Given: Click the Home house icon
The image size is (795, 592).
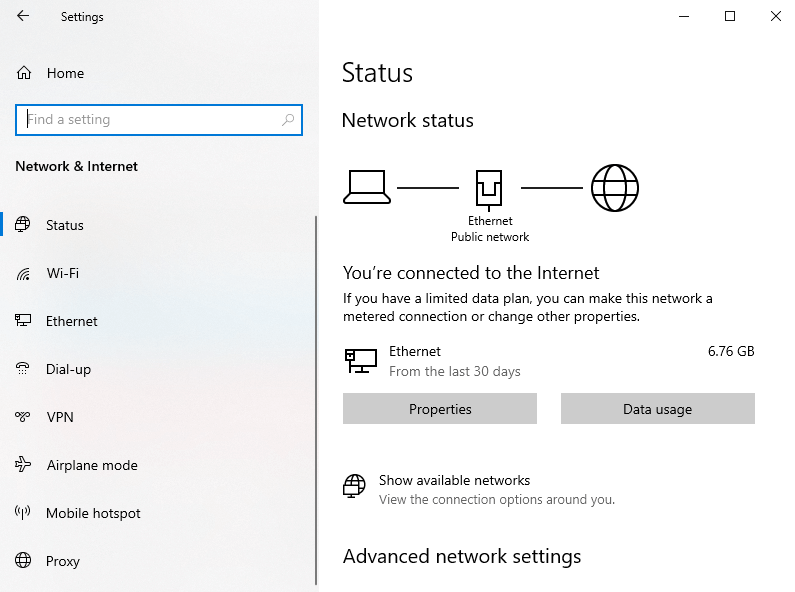Looking at the screenshot, I should 23,73.
